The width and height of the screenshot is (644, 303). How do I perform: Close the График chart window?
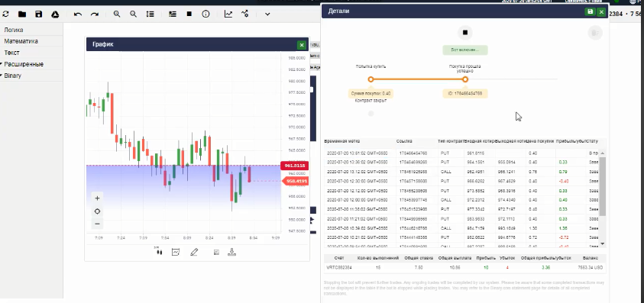click(x=302, y=45)
